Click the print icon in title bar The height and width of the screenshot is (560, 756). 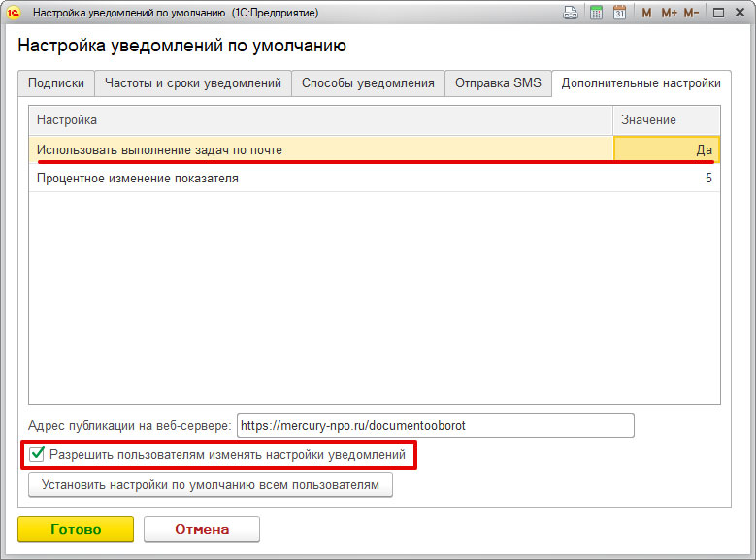coord(572,14)
